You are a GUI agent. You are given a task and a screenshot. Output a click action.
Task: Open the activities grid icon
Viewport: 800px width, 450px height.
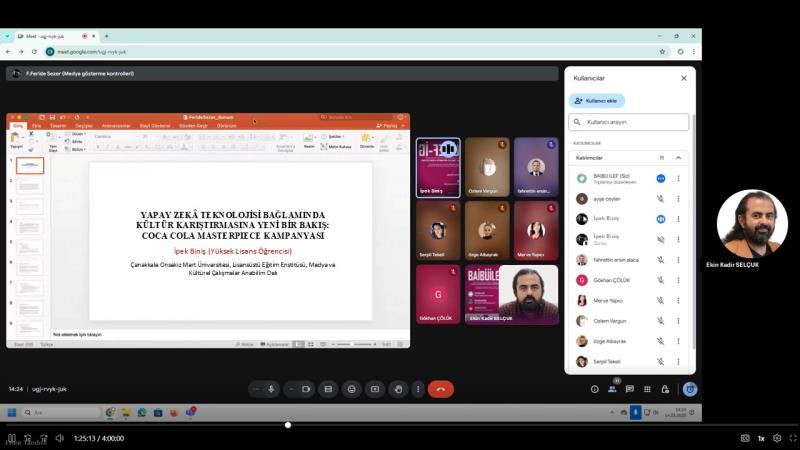click(x=647, y=389)
